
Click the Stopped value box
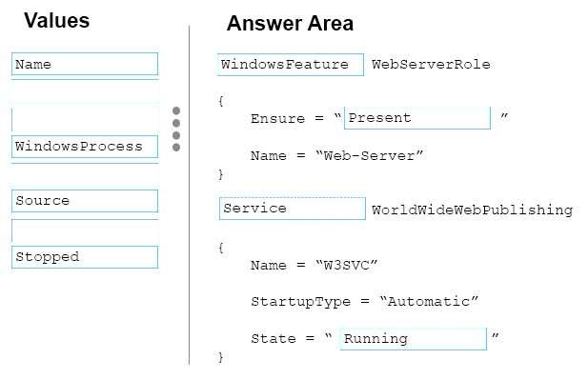tap(85, 257)
